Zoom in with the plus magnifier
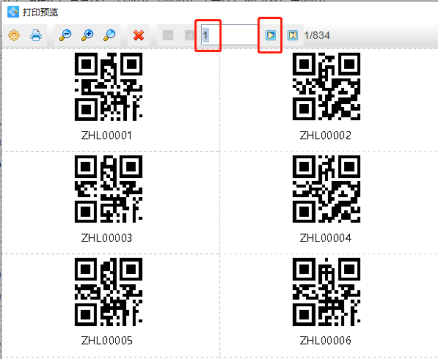 pyautogui.click(x=87, y=35)
